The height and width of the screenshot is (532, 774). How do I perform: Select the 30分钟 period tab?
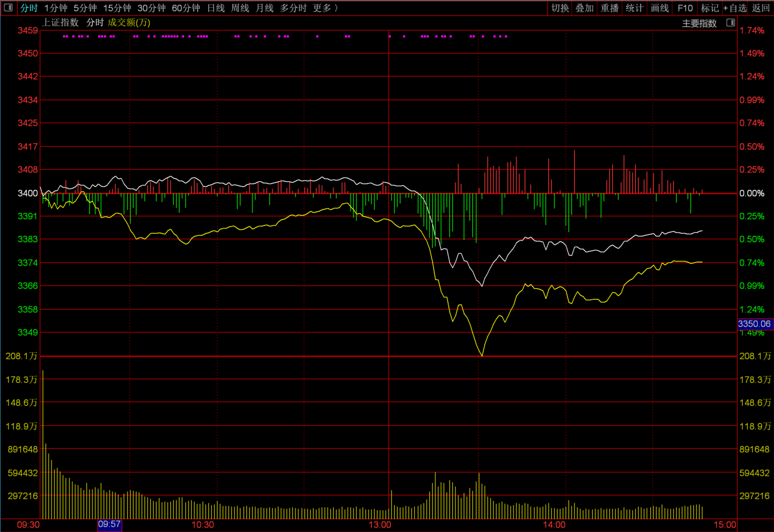tap(151, 8)
